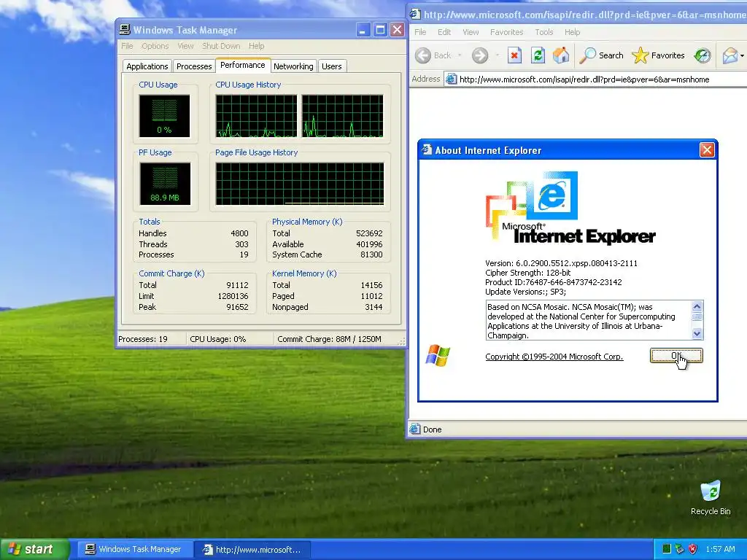
Task: Click the green CPU meter tray icon
Action: coord(667,549)
